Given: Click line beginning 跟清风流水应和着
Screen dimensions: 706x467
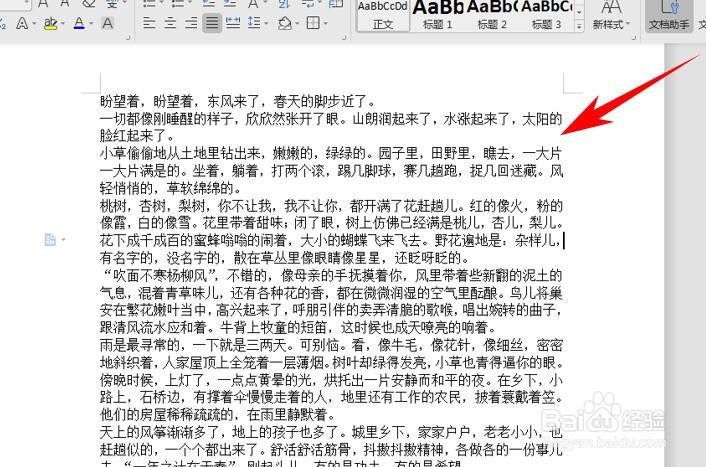Looking at the screenshot, I should [298, 327].
